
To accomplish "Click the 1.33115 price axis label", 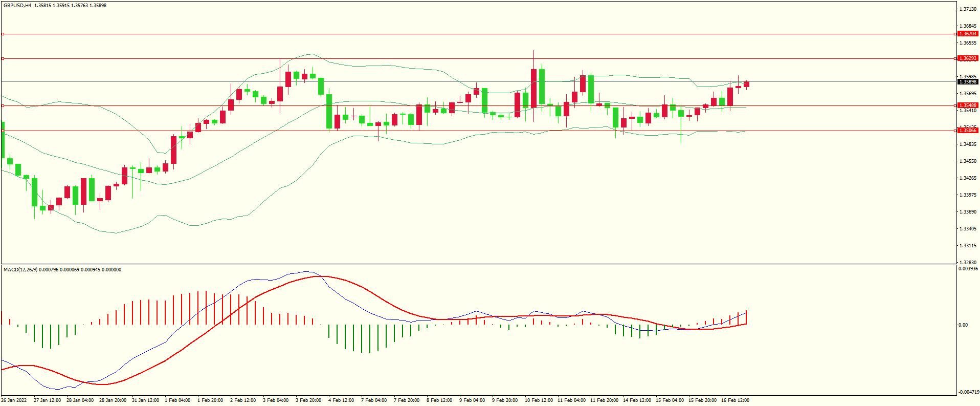I will 968,246.
